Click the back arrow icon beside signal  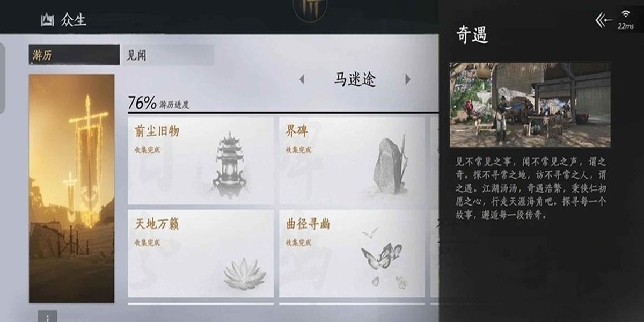click(604, 20)
